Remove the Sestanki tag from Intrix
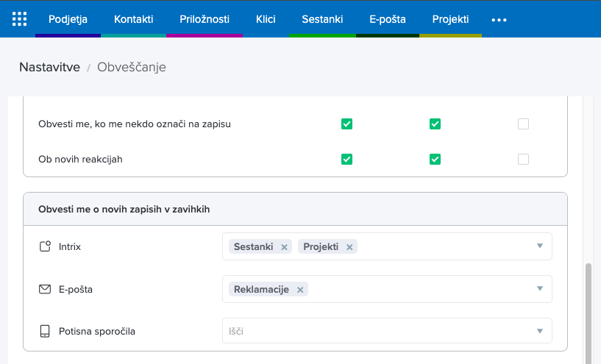Image resolution: width=601 pixels, height=364 pixels. 284,247
